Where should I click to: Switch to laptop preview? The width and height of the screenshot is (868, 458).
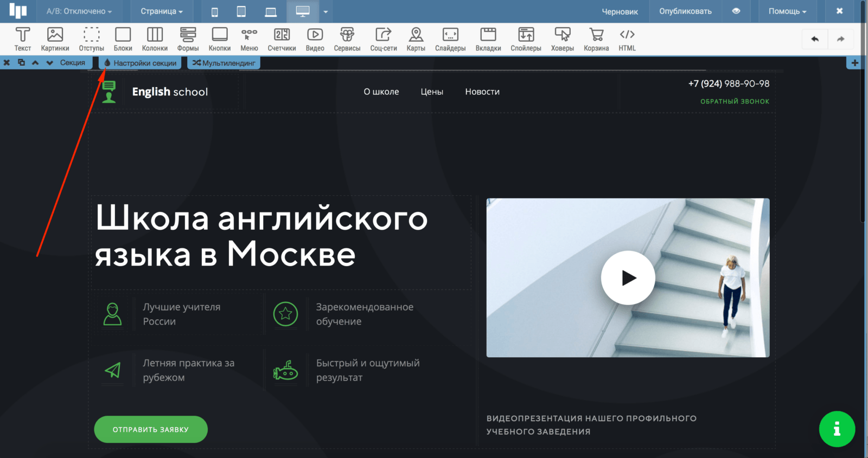(271, 11)
